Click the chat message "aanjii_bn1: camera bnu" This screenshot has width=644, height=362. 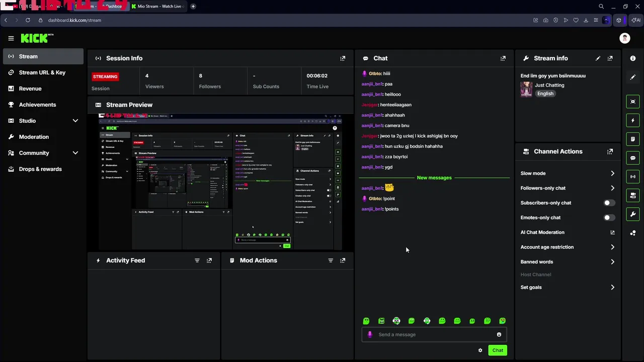point(385,126)
